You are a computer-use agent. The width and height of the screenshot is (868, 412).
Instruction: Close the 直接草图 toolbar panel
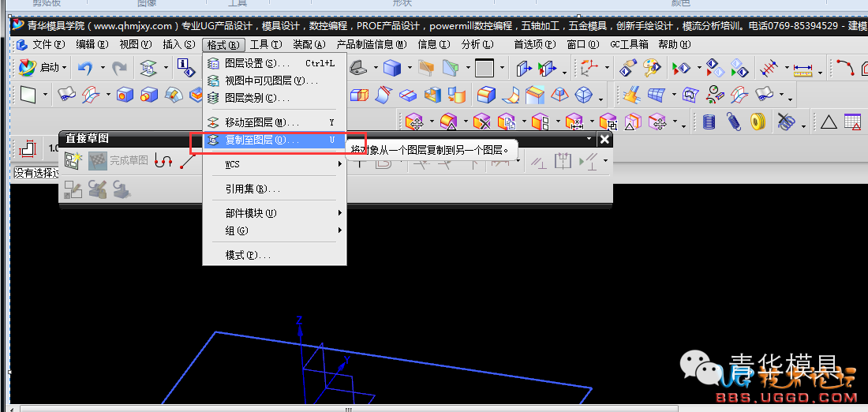point(604,139)
